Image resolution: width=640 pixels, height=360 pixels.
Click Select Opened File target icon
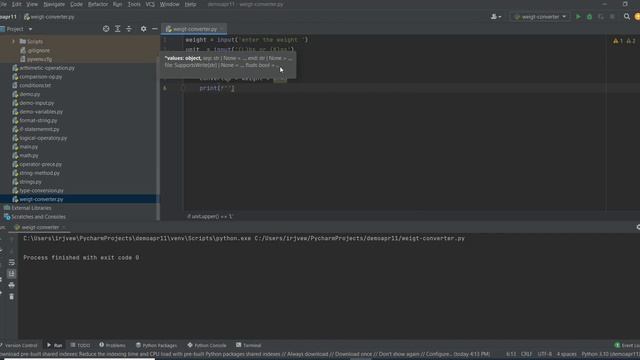pos(106,29)
